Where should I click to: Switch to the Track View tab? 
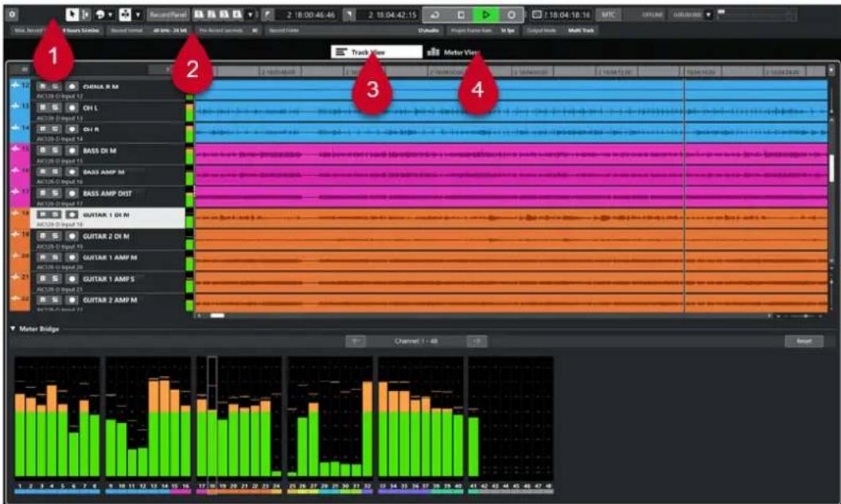376,52
